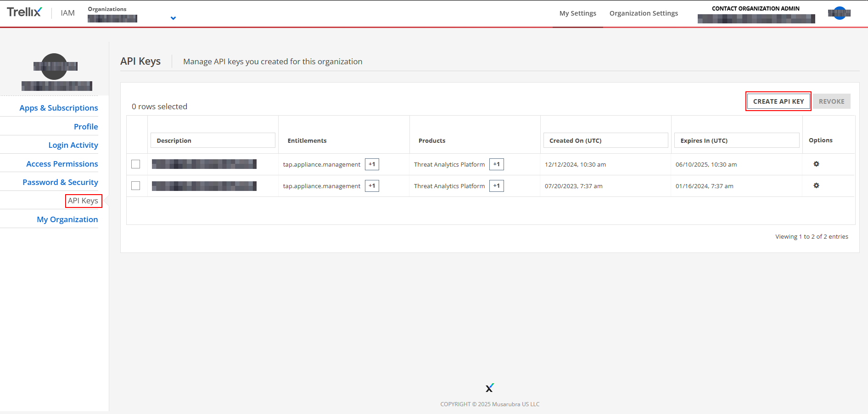Expand +1 entitlements badge in first row

tap(372, 164)
